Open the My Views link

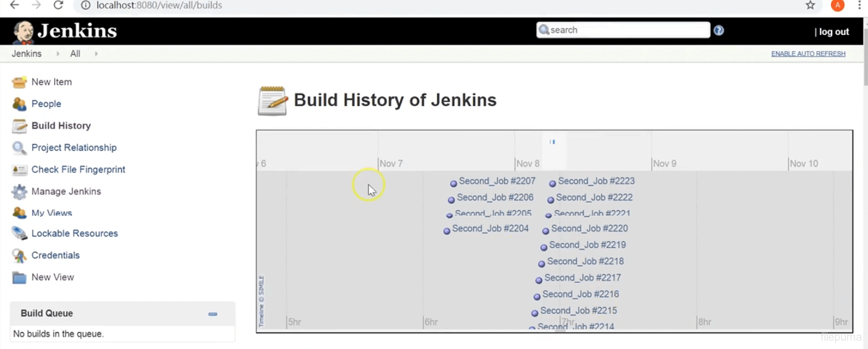(51, 213)
